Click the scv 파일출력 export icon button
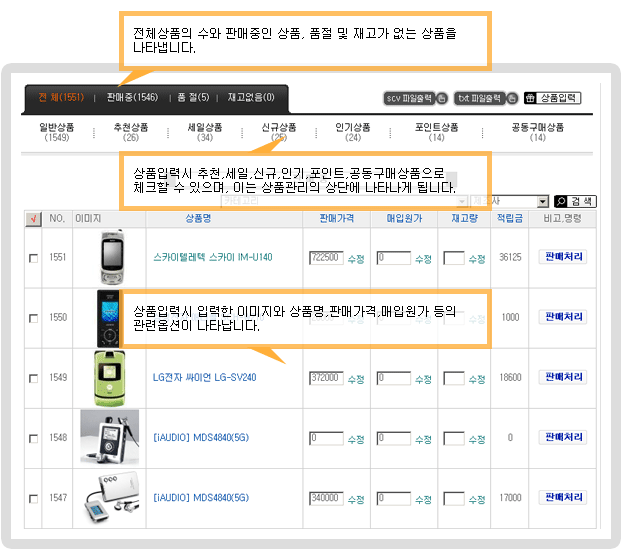622x560 pixels. point(414,98)
